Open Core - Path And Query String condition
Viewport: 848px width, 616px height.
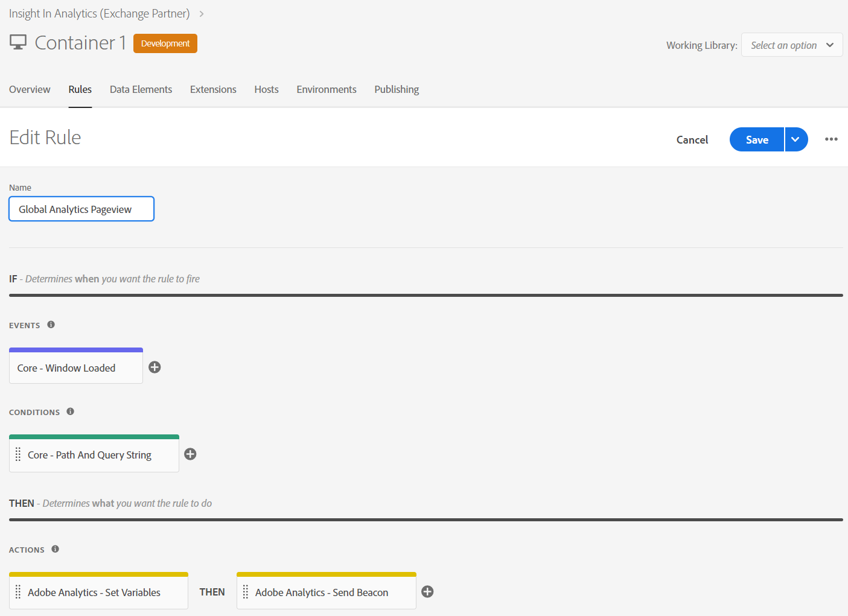pos(94,454)
